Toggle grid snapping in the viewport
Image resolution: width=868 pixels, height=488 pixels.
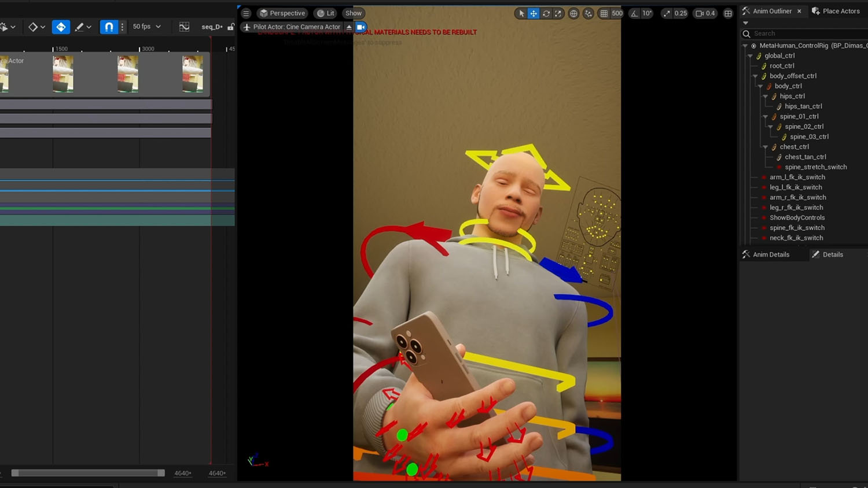604,13
